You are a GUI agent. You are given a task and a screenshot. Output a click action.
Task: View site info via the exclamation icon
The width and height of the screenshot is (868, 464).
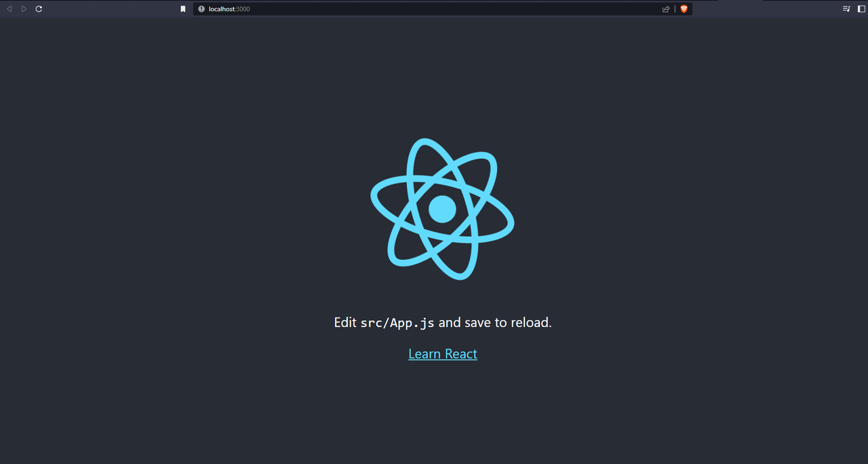pos(201,9)
